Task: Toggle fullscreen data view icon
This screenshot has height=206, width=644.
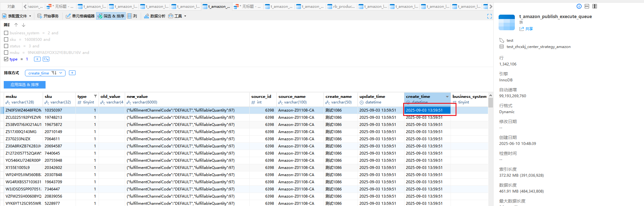Action: point(490,16)
